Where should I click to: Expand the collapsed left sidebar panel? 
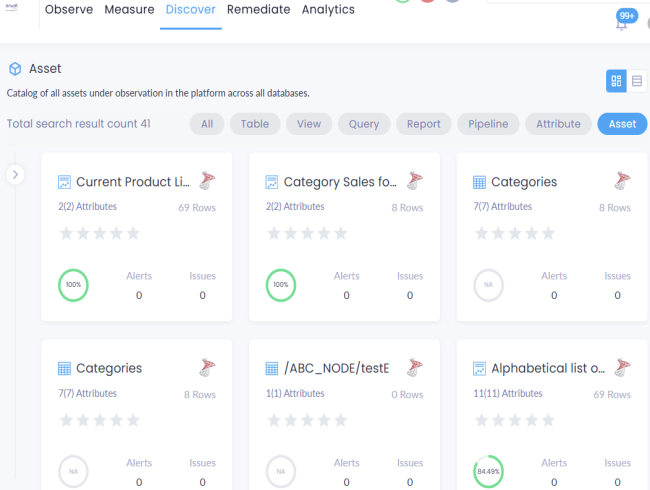[x=15, y=174]
